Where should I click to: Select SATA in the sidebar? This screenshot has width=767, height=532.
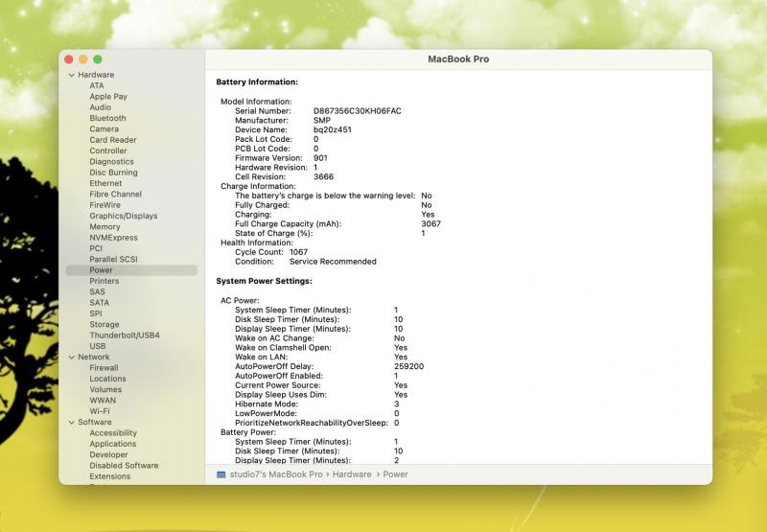pyautogui.click(x=100, y=303)
